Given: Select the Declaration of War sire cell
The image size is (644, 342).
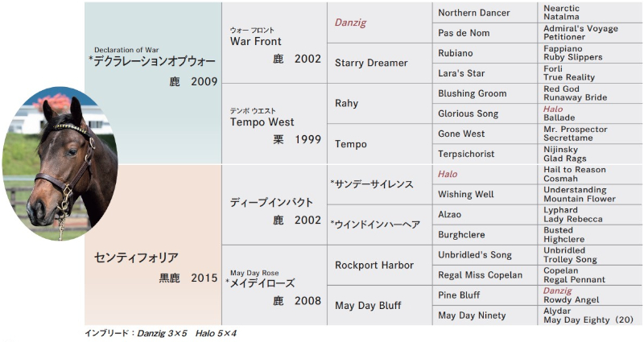Looking at the screenshot, I should tap(153, 83).
